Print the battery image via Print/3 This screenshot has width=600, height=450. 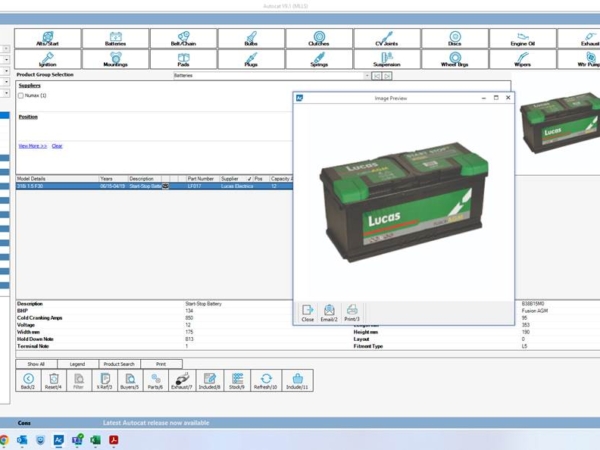pyautogui.click(x=352, y=313)
